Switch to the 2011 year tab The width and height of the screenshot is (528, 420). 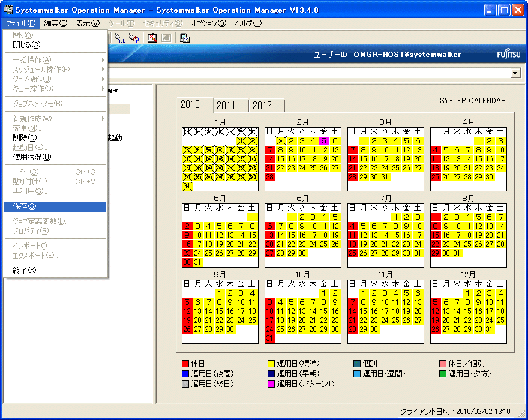click(230, 106)
